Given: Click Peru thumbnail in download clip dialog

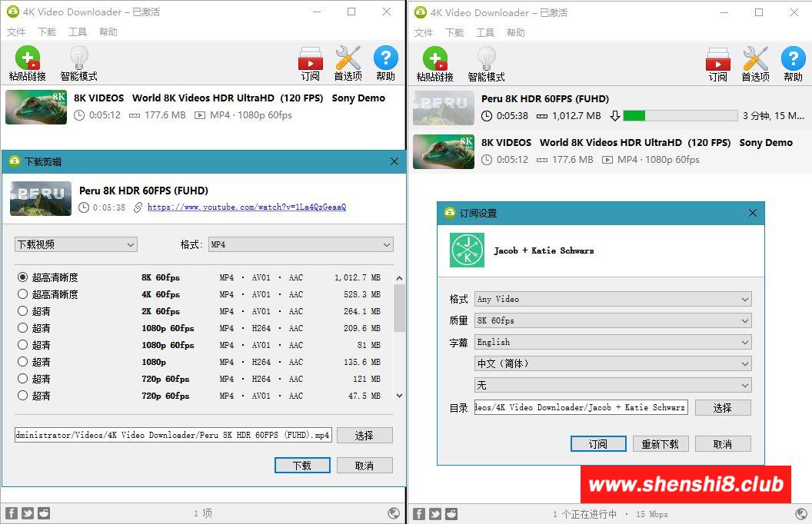Looking at the screenshot, I should (41, 199).
